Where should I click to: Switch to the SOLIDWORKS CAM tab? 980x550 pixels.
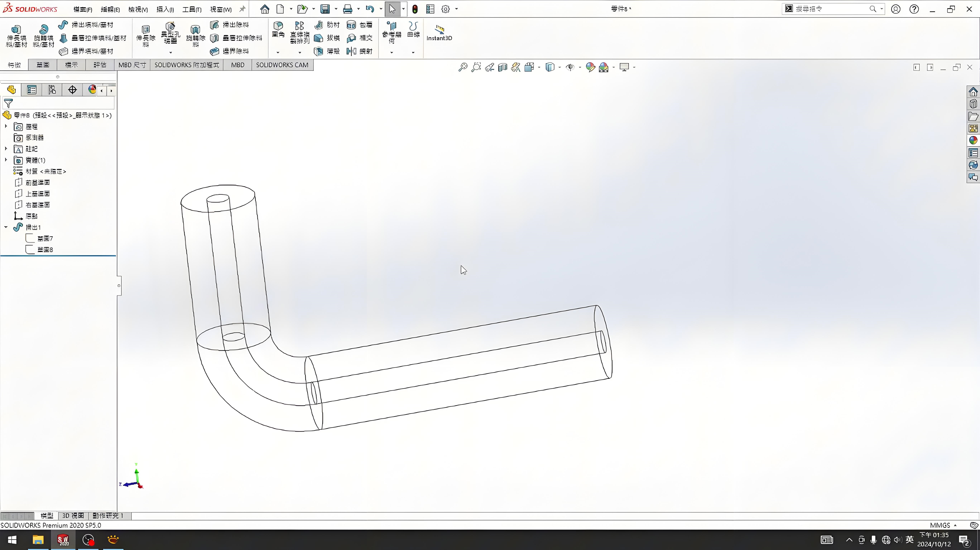coord(282,65)
